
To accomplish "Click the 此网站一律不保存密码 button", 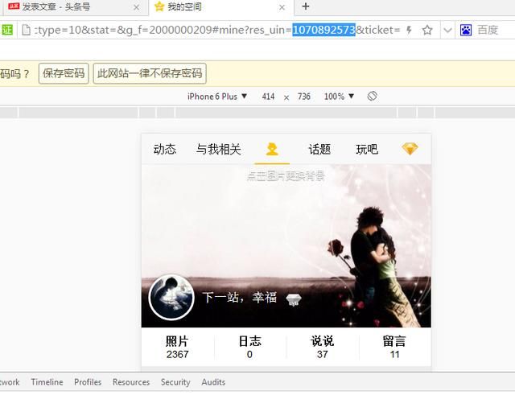I will (x=150, y=73).
